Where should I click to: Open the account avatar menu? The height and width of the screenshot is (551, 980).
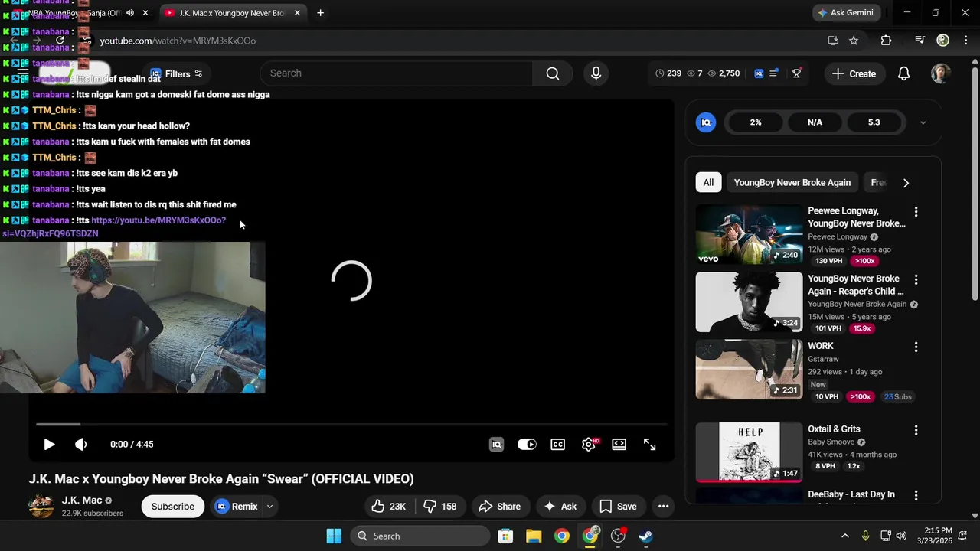(x=941, y=73)
